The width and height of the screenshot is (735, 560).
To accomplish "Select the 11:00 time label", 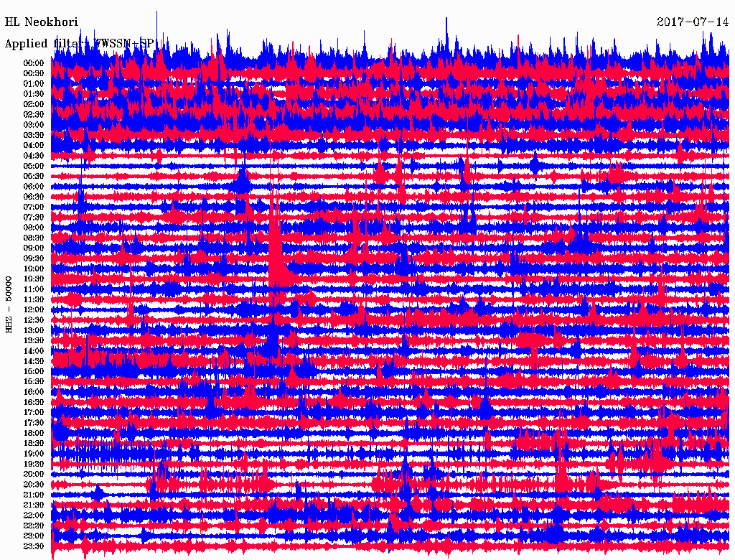I will pyautogui.click(x=34, y=289).
